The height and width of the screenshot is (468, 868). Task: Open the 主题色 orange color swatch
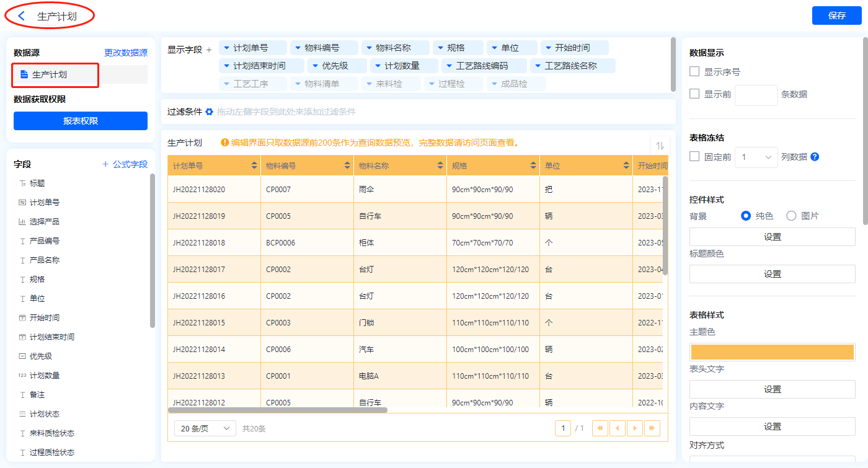point(772,352)
